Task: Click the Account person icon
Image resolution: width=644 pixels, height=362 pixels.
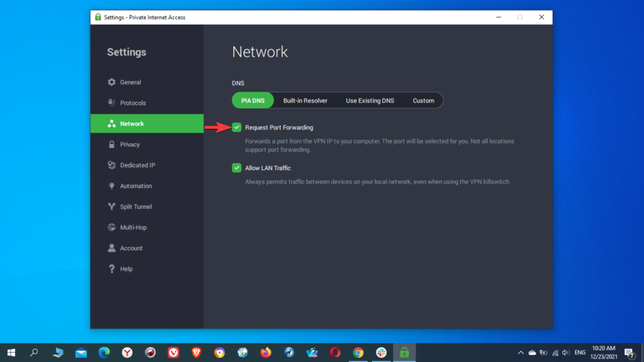Action: 112,248
